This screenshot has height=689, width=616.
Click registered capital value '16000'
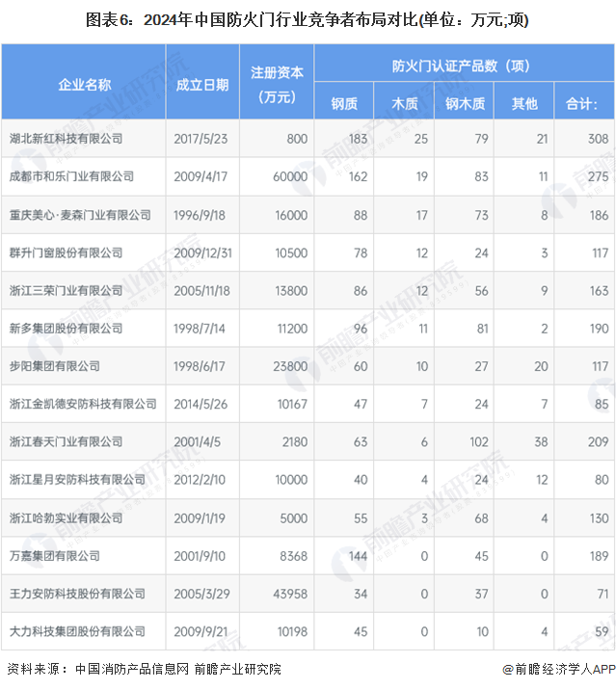[291, 215]
